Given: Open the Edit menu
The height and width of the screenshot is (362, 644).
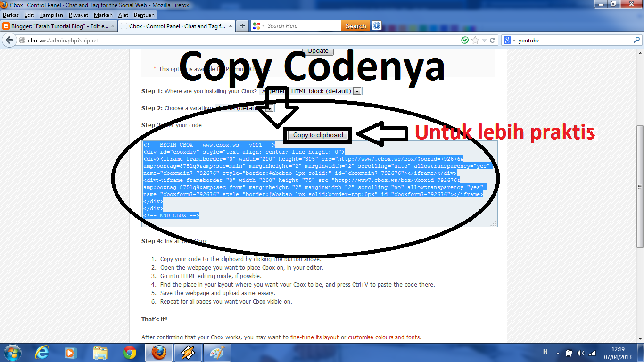Looking at the screenshot, I should coord(29,15).
